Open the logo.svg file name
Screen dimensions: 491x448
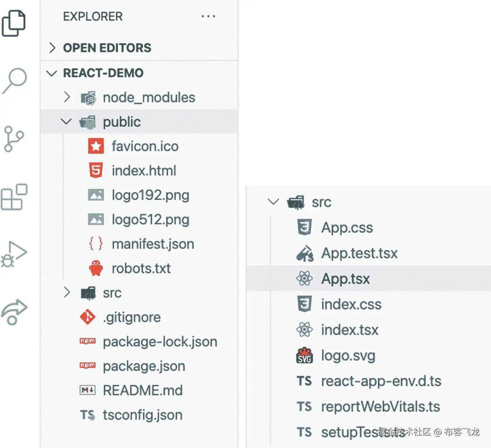click(348, 356)
